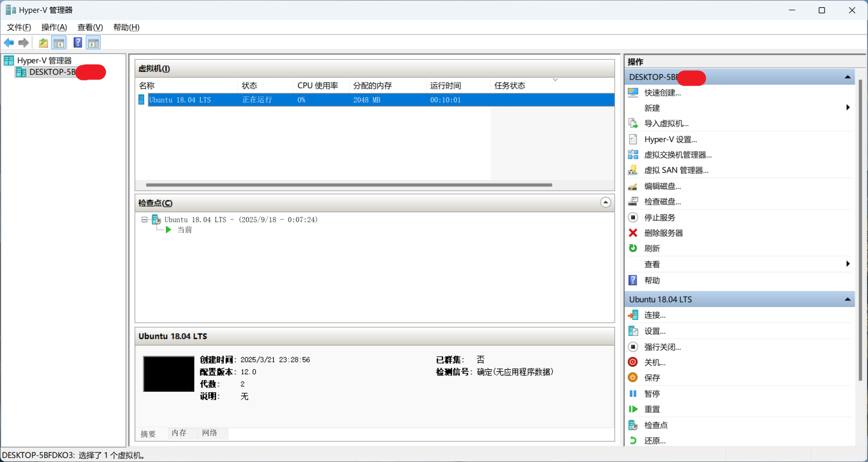The width and height of the screenshot is (868, 462).
Task: Click the orange 保存 icon
Action: [633, 377]
